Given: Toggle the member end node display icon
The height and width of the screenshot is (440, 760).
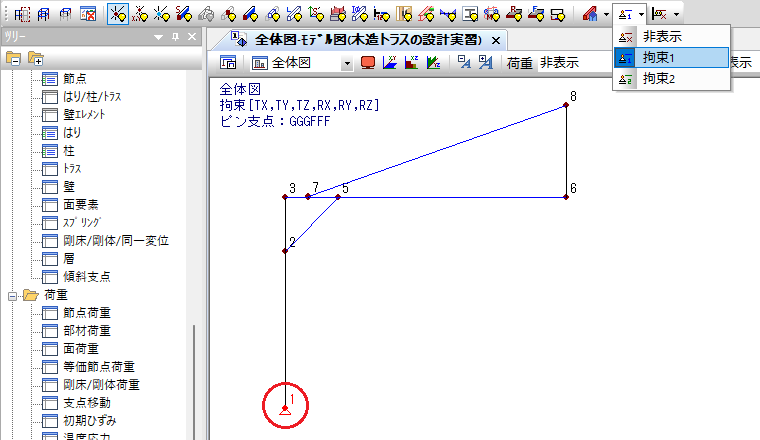Looking at the screenshot, I should click(228, 14).
